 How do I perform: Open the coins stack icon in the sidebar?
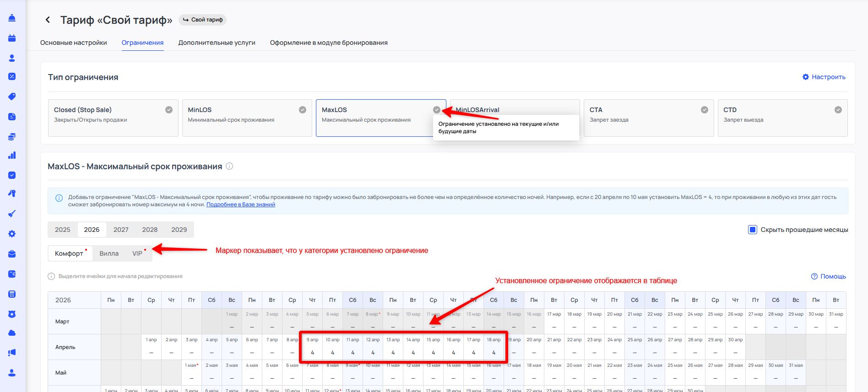(x=12, y=136)
